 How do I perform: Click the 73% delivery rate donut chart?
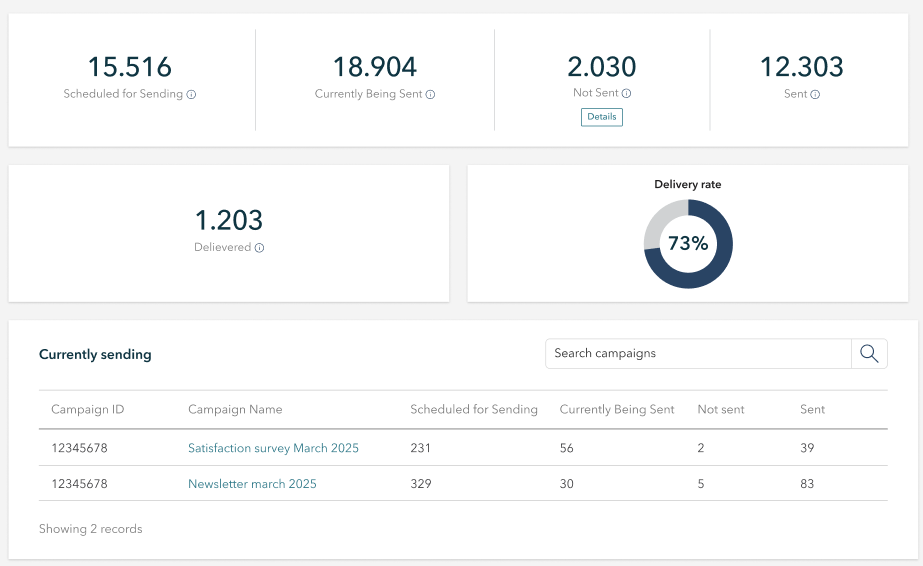pos(688,244)
